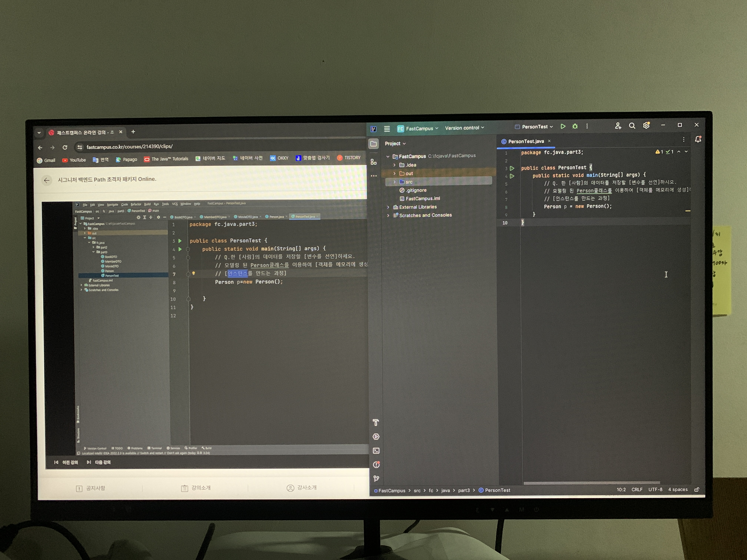This screenshot has height=560, width=747.
Task: Open the Terminal tool window icon
Action: tap(376, 451)
